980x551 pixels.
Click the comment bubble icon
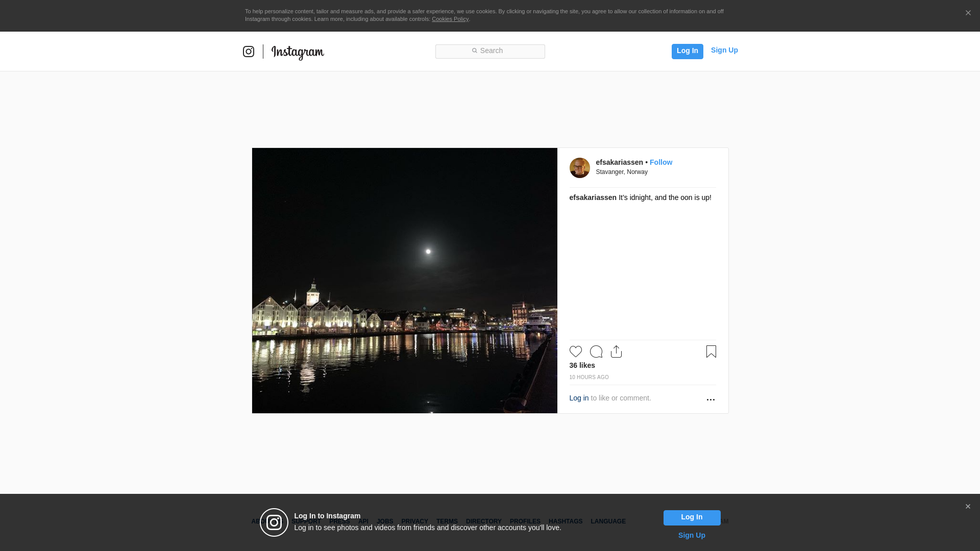click(596, 352)
